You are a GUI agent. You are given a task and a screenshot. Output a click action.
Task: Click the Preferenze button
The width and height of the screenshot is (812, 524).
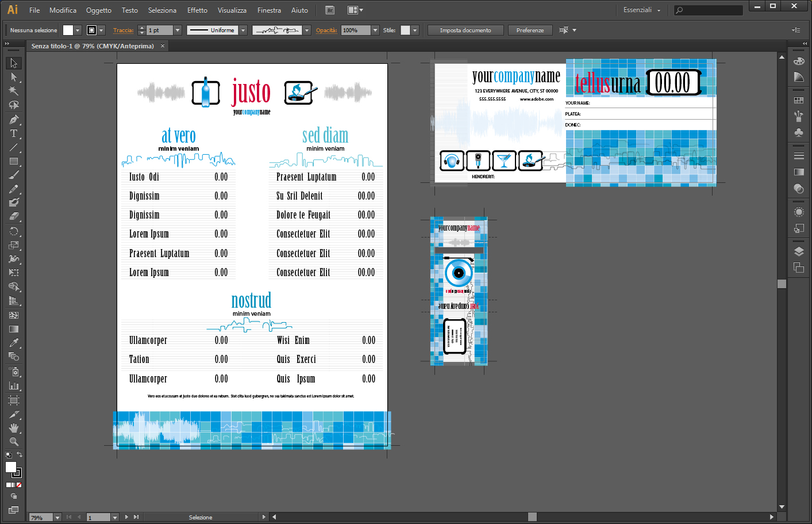pyautogui.click(x=530, y=30)
